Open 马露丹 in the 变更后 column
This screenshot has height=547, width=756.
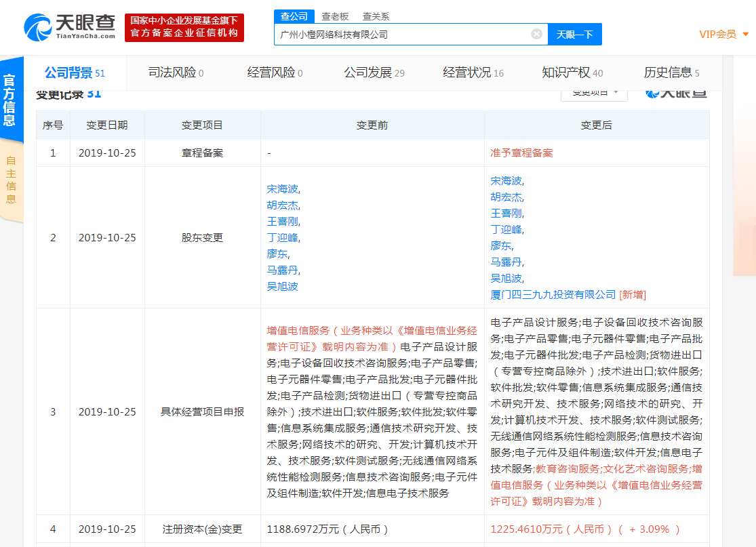pos(506,262)
